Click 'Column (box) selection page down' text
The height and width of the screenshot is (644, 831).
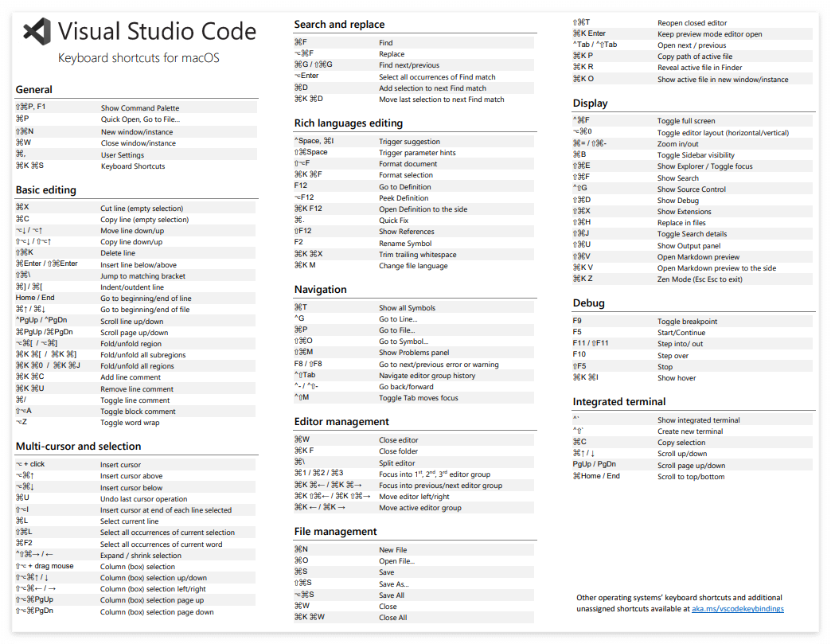[157, 612]
